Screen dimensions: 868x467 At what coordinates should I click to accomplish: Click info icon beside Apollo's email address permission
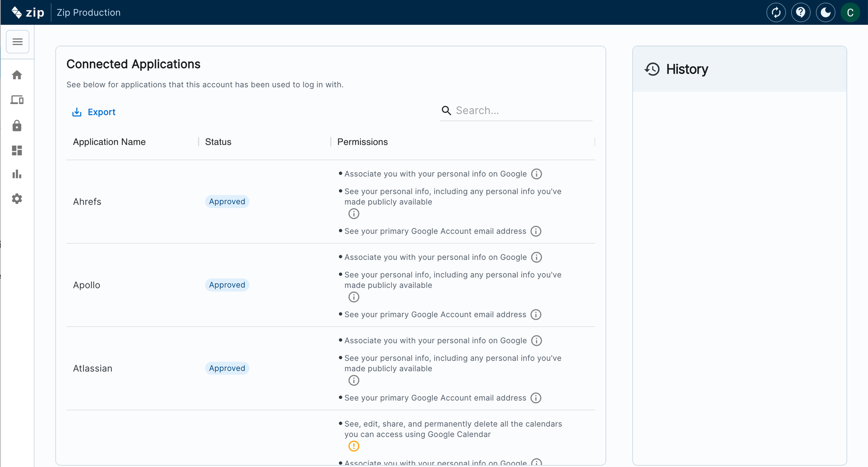point(536,315)
